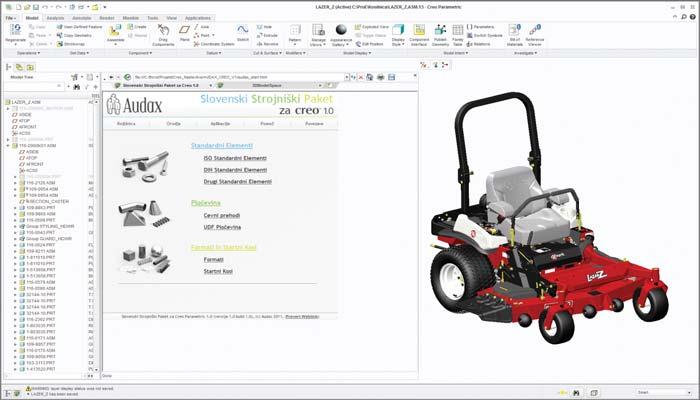The image size is (700, 400).
Task: Open the Appearance Gallery sphere icon
Action: (x=341, y=30)
